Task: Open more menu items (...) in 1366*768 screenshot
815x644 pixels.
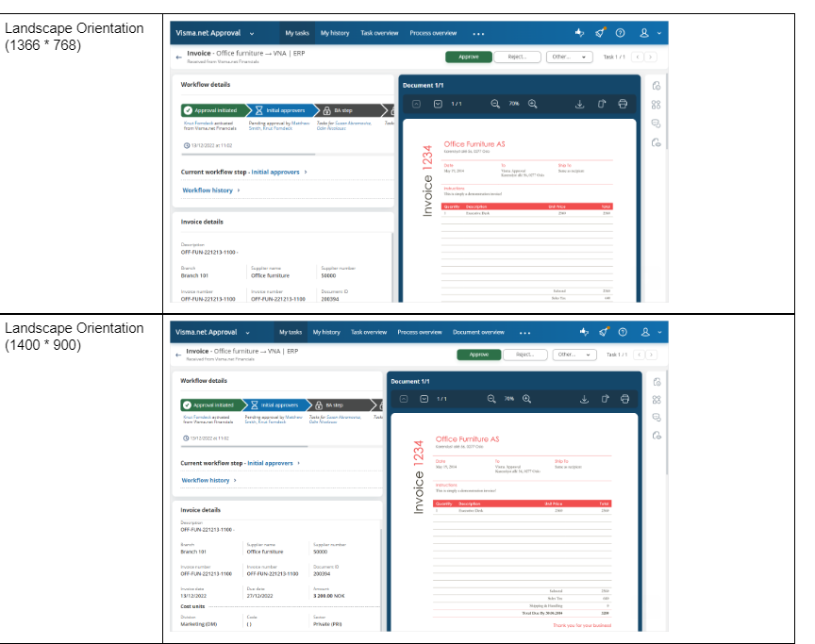Action: (478, 34)
